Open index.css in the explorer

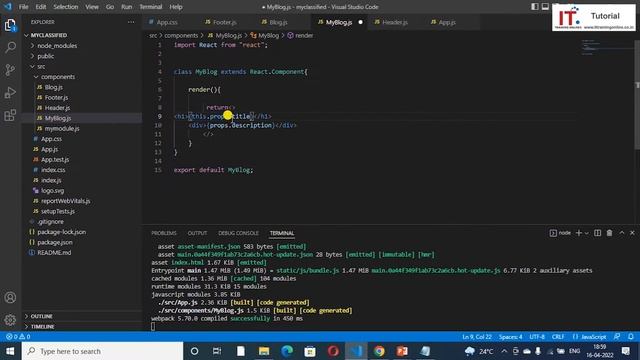82,170
